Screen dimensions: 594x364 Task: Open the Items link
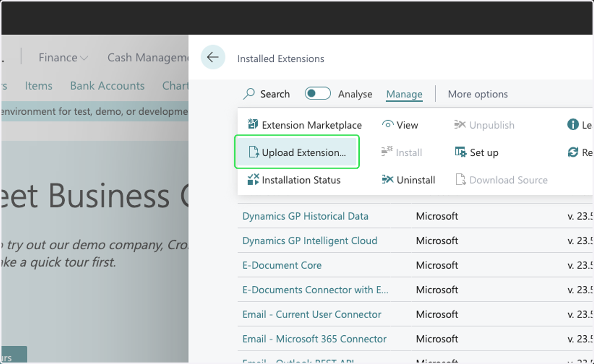(39, 86)
